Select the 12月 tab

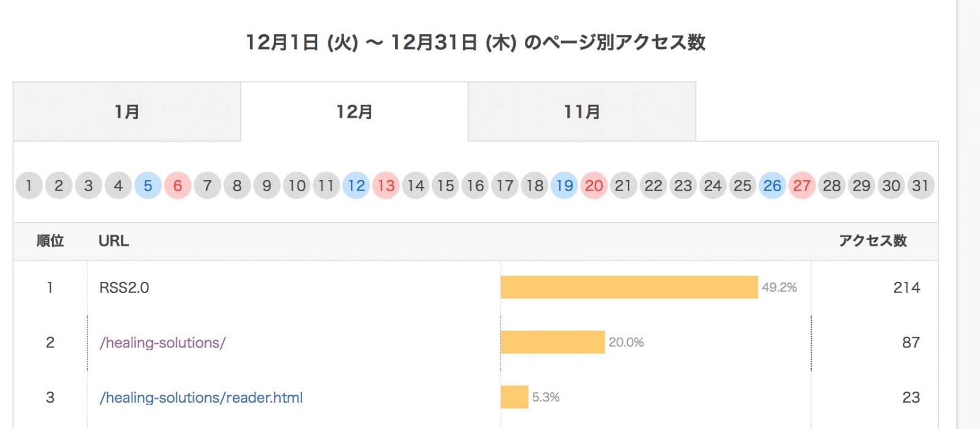[x=355, y=112]
